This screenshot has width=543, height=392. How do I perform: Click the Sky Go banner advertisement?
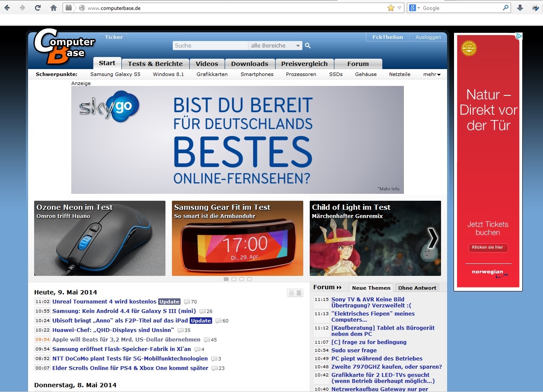point(238,140)
